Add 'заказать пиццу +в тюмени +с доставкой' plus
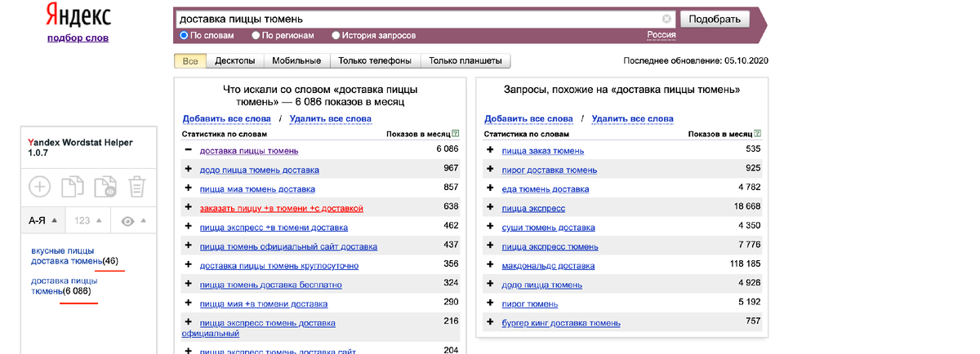This screenshot has height=354, width=980. tap(189, 208)
